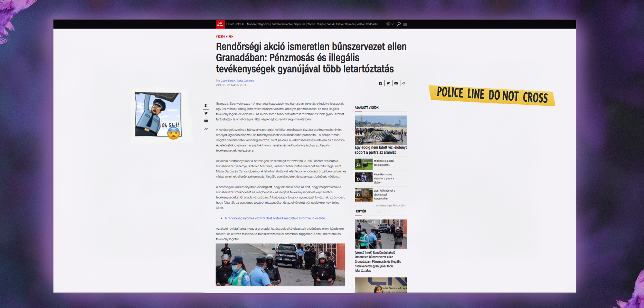Copy link icon beside the byline
644x308 pixels.
404,83
